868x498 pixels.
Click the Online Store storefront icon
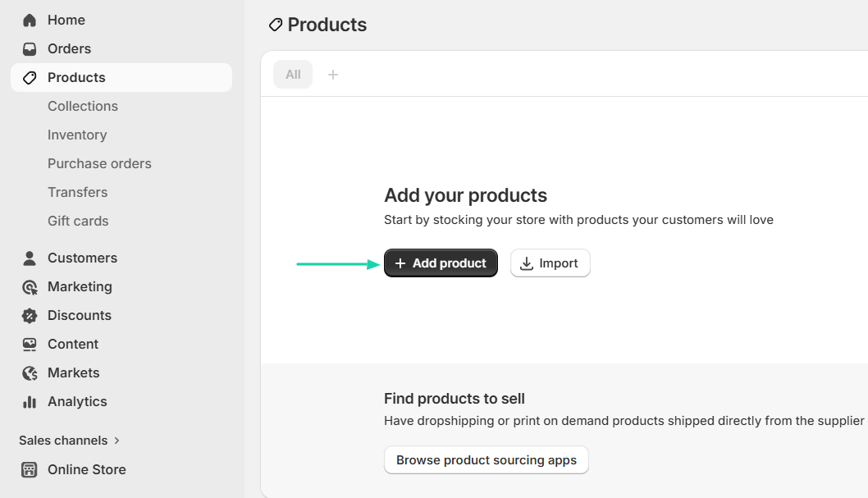30,469
